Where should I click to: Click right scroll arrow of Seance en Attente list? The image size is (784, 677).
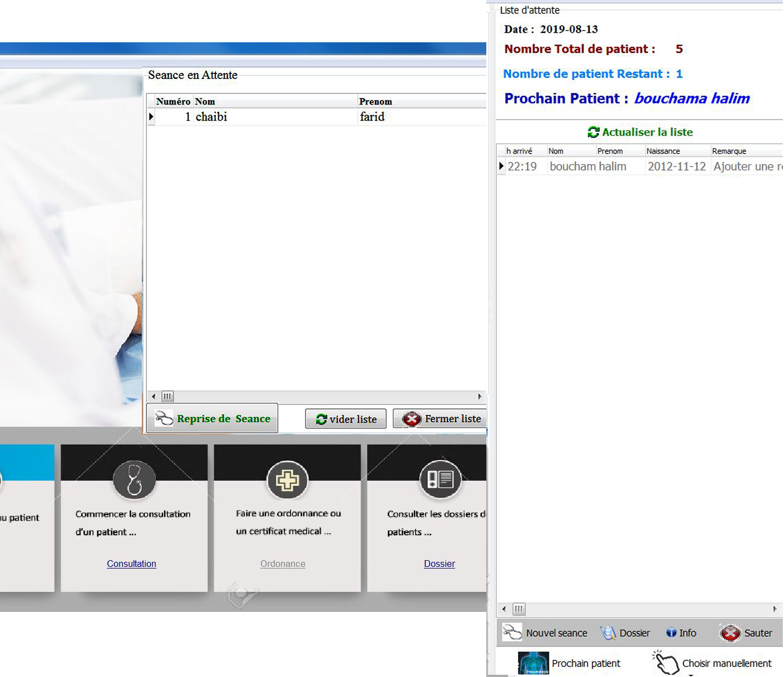point(480,397)
